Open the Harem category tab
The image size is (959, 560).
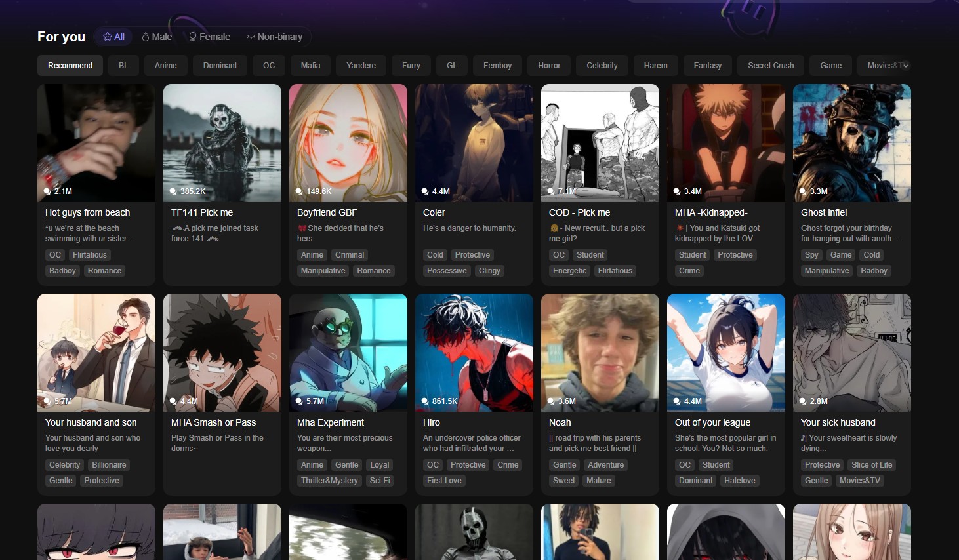655,66
